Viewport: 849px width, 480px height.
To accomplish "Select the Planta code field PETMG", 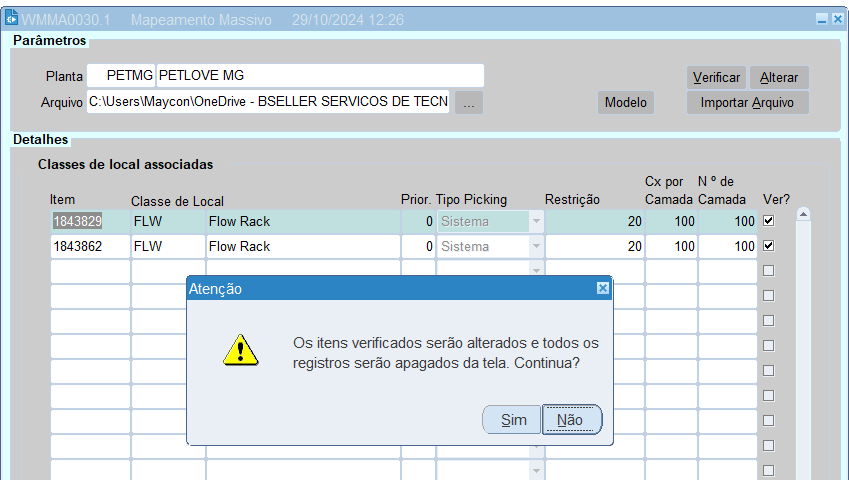I will (121, 76).
